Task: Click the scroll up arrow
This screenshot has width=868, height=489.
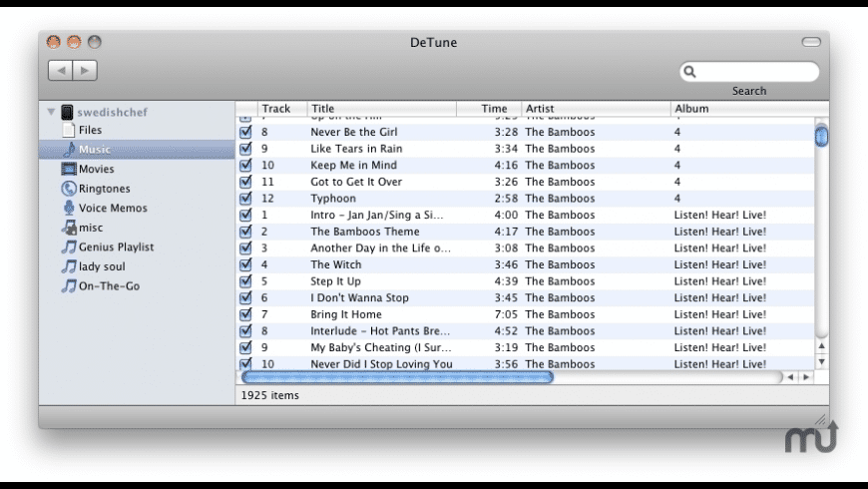Action: (821, 346)
